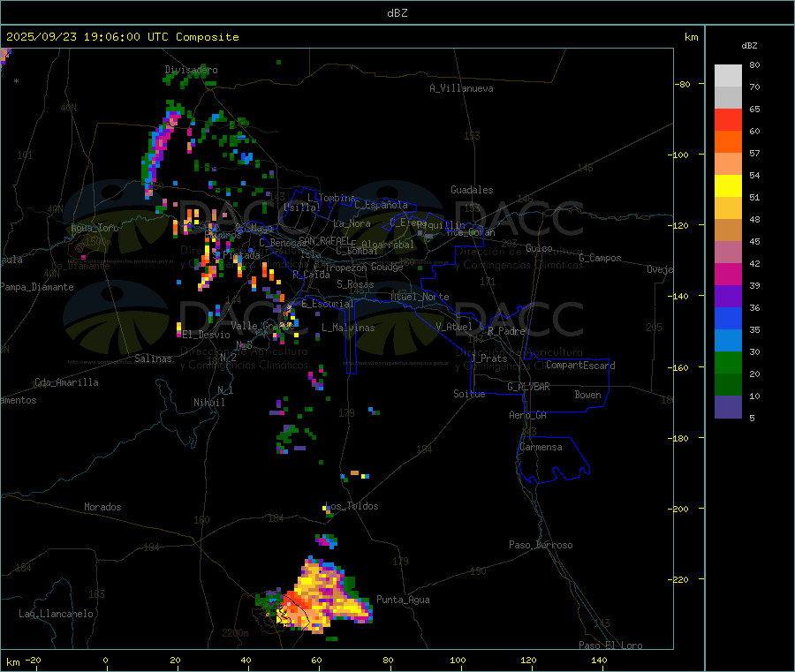Viewport: 795px width, 672px height.
Task: Click the 'Atuel_Norte' label
Action: (x=420, y=297)
